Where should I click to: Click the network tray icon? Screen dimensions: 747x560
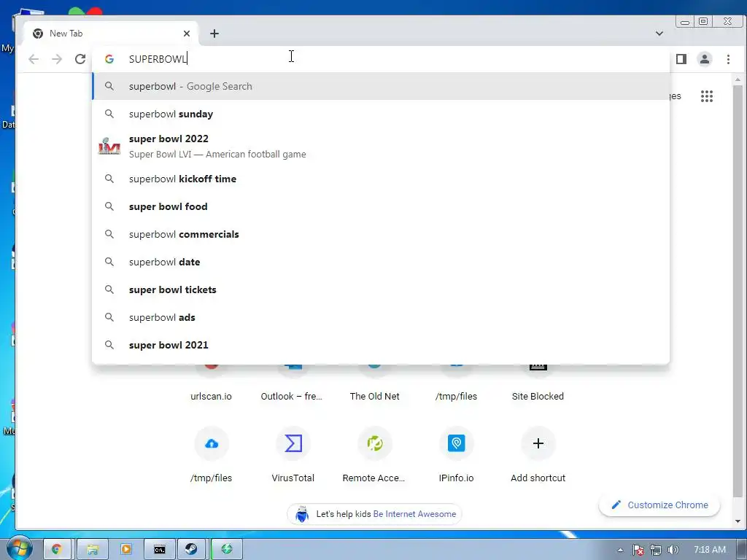point(656,550)
